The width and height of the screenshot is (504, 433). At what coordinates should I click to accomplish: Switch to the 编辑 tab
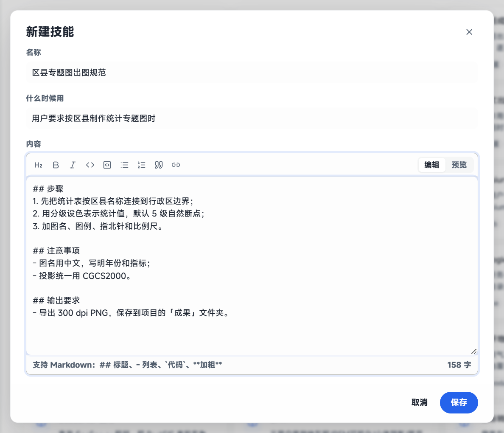tap(432, 165)
